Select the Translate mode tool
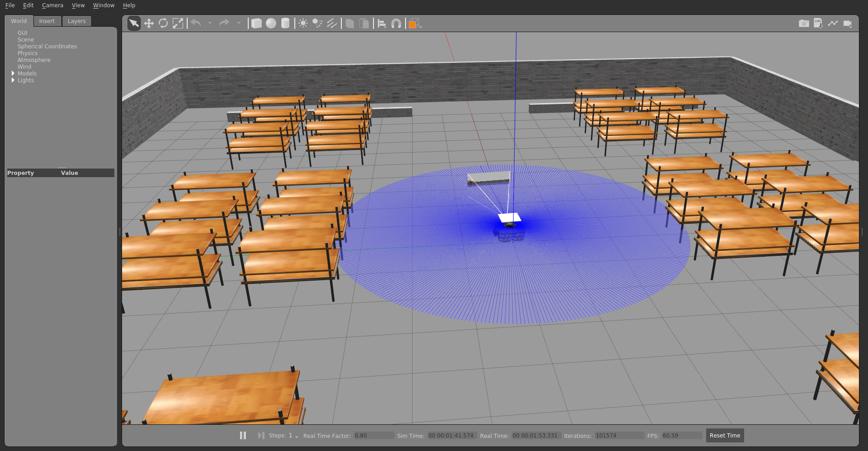Viewport: 868px width, 451px height. coord(149,23)
